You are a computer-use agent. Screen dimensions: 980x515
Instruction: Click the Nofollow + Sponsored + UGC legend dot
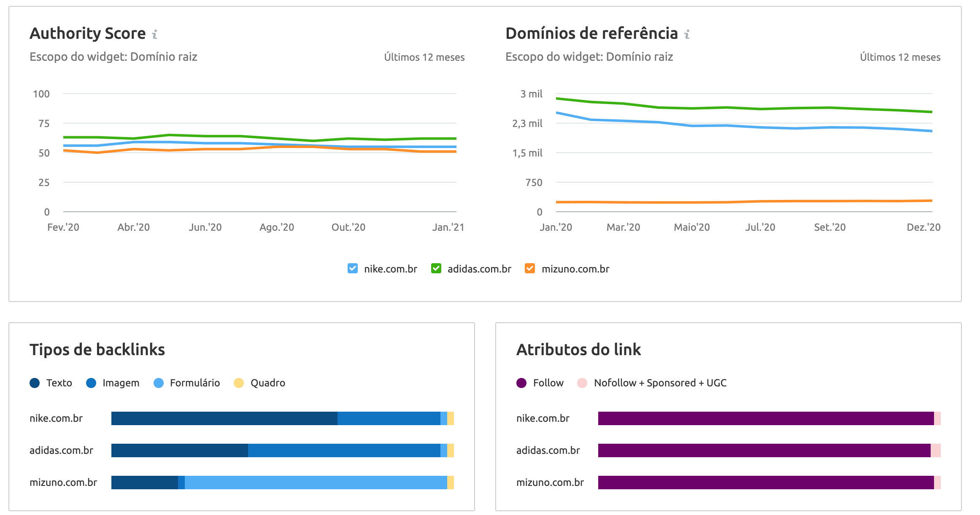(x=582, y=383)
